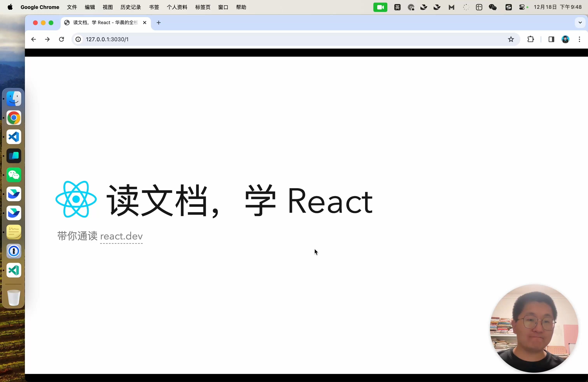Click the React logo on the slide

(x=76, y=199)
